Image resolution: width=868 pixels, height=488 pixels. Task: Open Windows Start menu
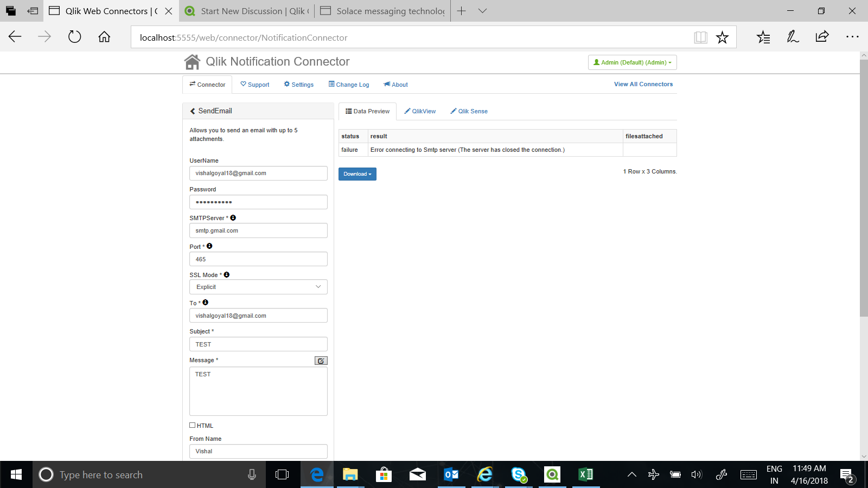click(x=16, y=474)
